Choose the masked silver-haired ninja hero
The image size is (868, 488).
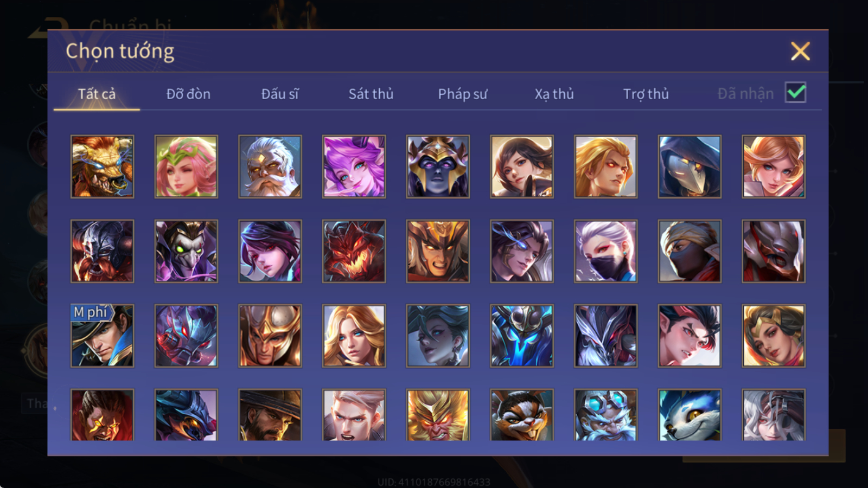coord(605,251)
